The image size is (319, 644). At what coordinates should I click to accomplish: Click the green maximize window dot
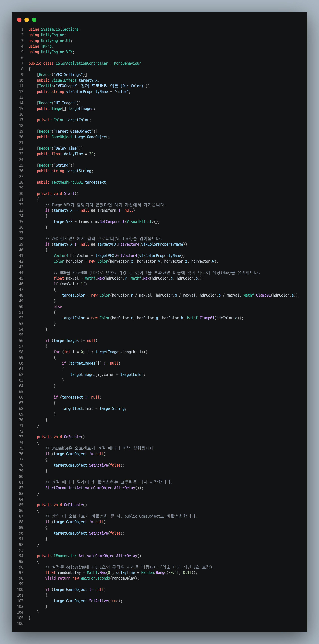coord(34,20)
